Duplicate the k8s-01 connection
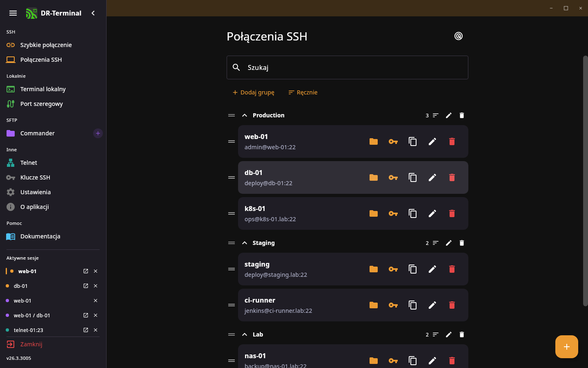This screenshot has width=588, height=368. pyautogui.click(x=413, y=213)
